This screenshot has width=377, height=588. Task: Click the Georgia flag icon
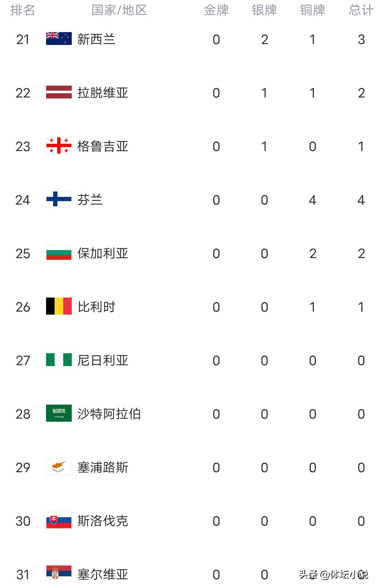tap(59, 146)
